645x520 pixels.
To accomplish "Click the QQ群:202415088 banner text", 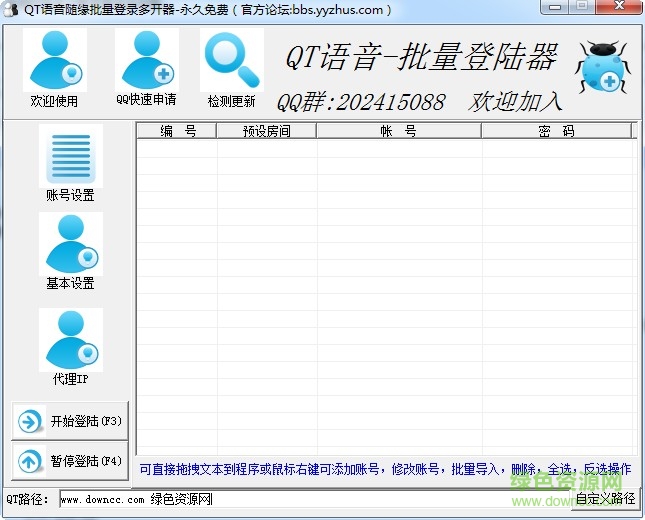I will (x=360, y=102).
